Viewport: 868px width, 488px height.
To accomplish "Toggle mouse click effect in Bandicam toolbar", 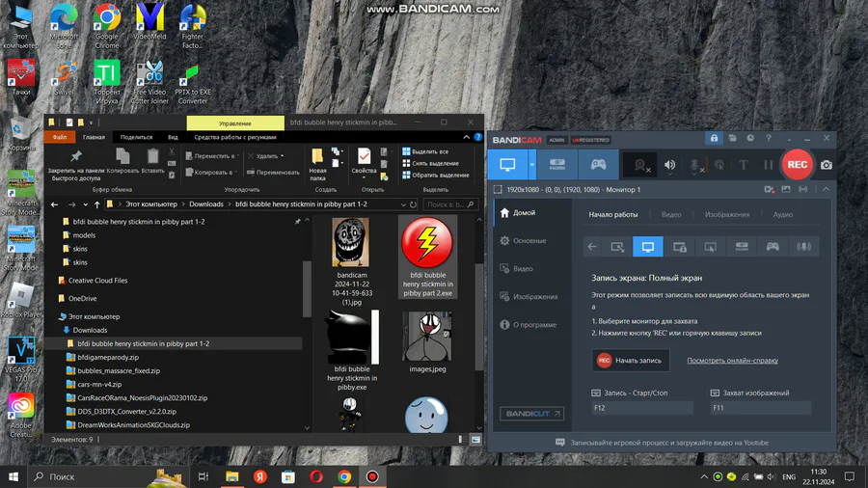I will (719, 165).
